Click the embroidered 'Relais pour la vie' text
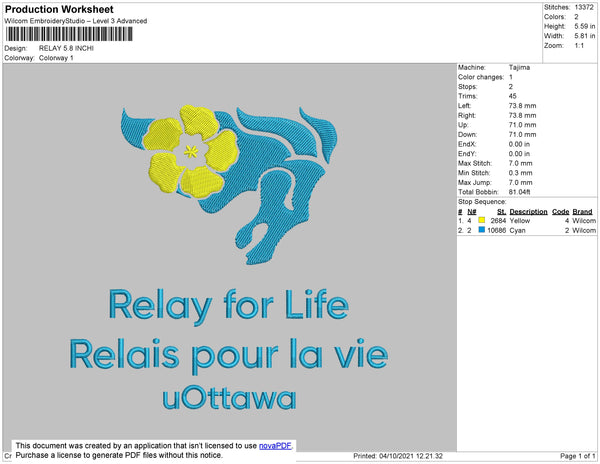 (229, 357)
